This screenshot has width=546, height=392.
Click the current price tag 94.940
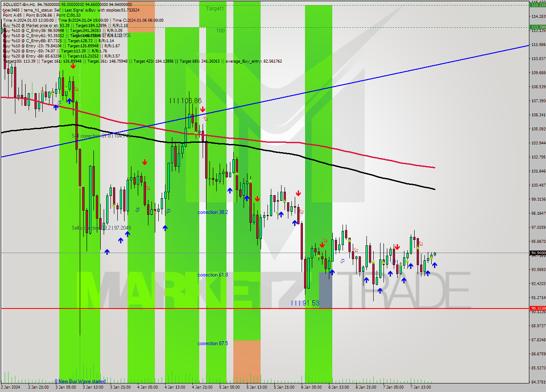pyautogui.click(x=537, y=253)
